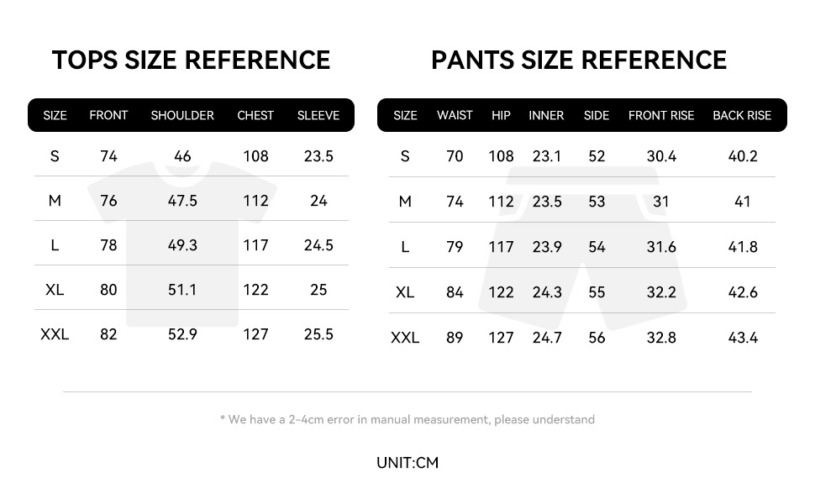Click the WAIST column header
Viewport: 815px width, 504px height.
click(455, 115)
